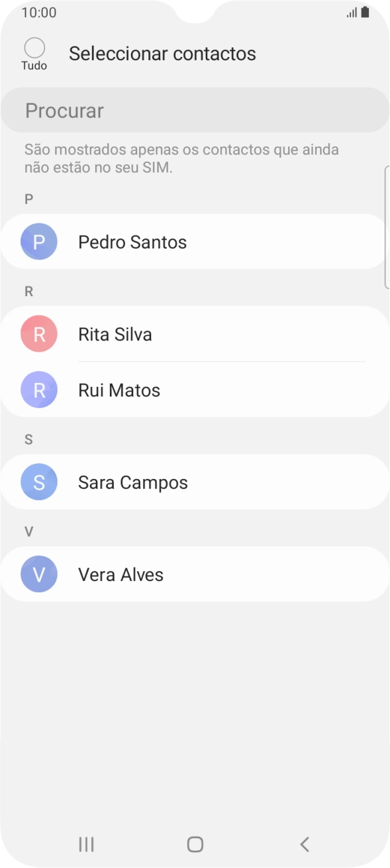390x868 pixels.
Task: Tap the Procurar search field
Action: point(195,110)
